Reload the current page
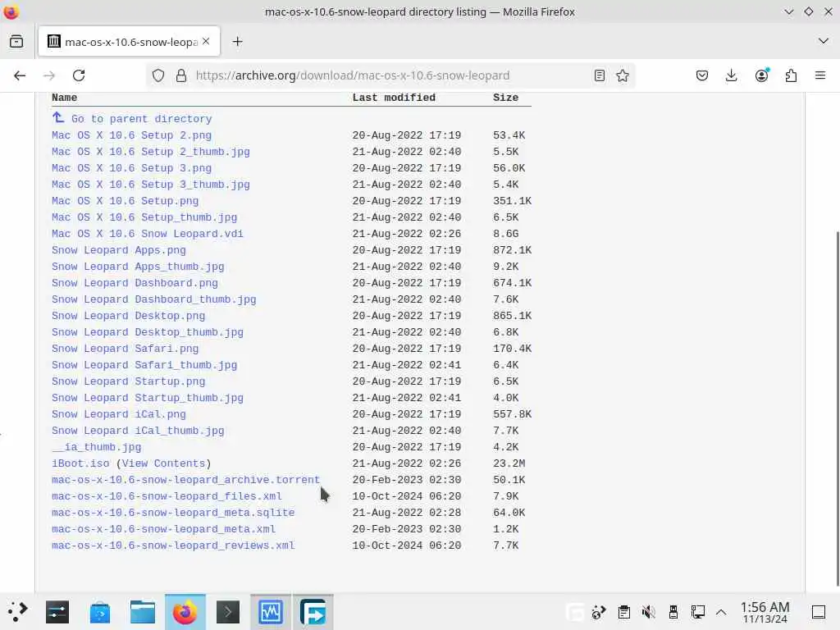Screen dimensions: 840x630 pos(79,75)
